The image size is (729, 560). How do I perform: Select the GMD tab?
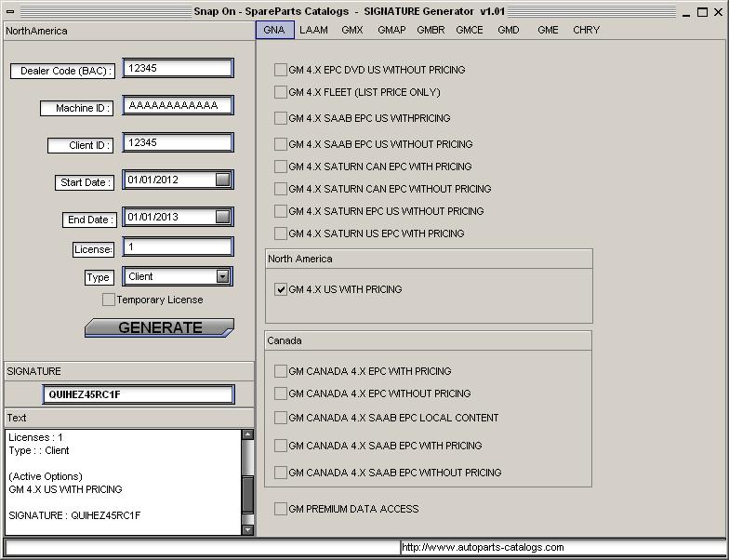[x=508, y=30]
